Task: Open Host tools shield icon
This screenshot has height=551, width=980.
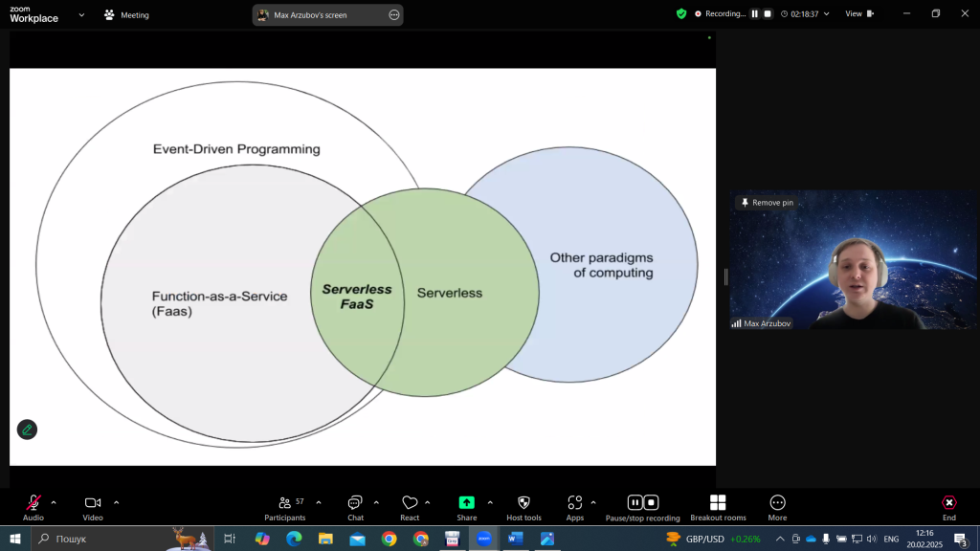Action: coord(523,503)
